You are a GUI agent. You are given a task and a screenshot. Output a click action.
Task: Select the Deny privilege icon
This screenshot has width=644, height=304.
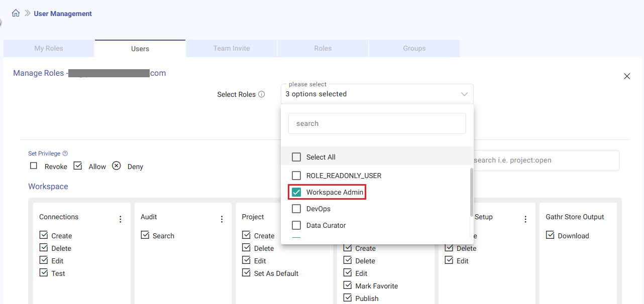[x=117, y=166]
